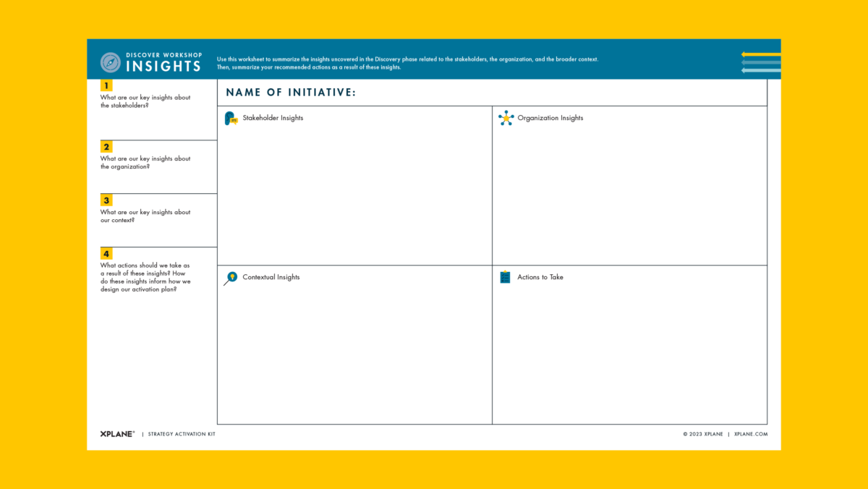Click the Actions to Take clipboard icon
868x489 pixels.
point(506,277)
